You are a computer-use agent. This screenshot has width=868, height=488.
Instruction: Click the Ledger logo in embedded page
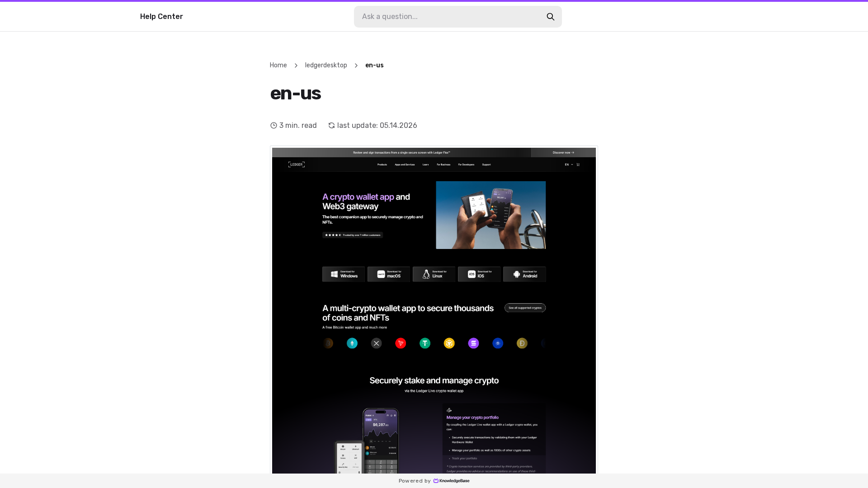coord(297,164)
